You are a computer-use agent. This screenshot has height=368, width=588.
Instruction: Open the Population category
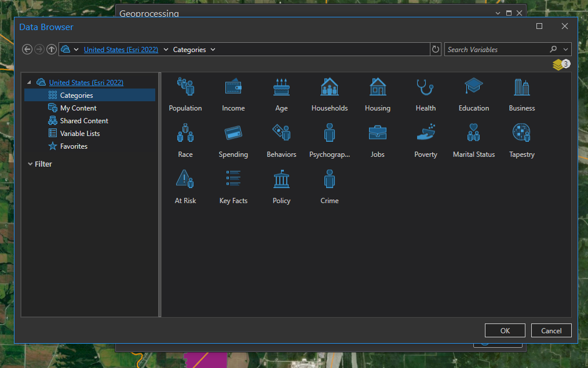click(x=185, y=95)
